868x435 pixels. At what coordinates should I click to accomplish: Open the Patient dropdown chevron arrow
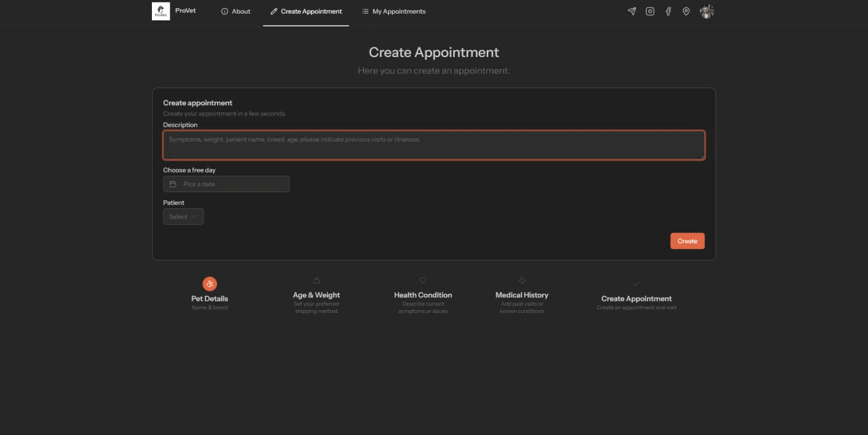coord(193,216)
